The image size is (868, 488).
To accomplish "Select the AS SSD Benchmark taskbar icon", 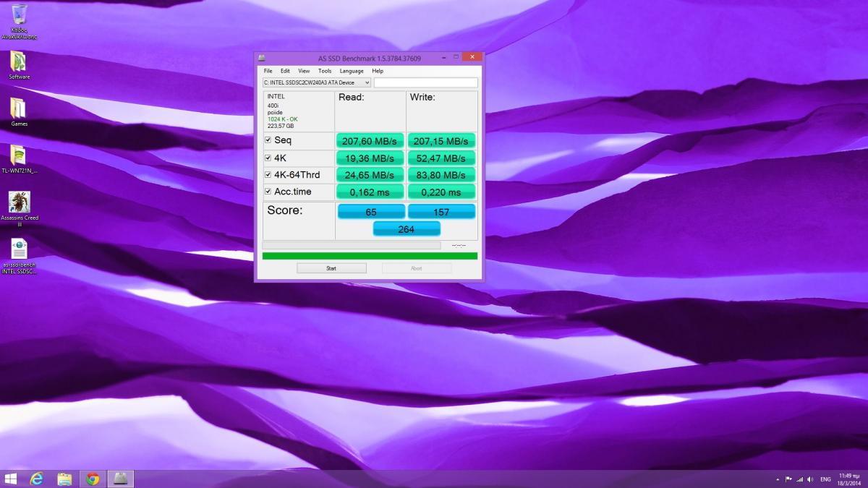I will [x=121, y=479].
